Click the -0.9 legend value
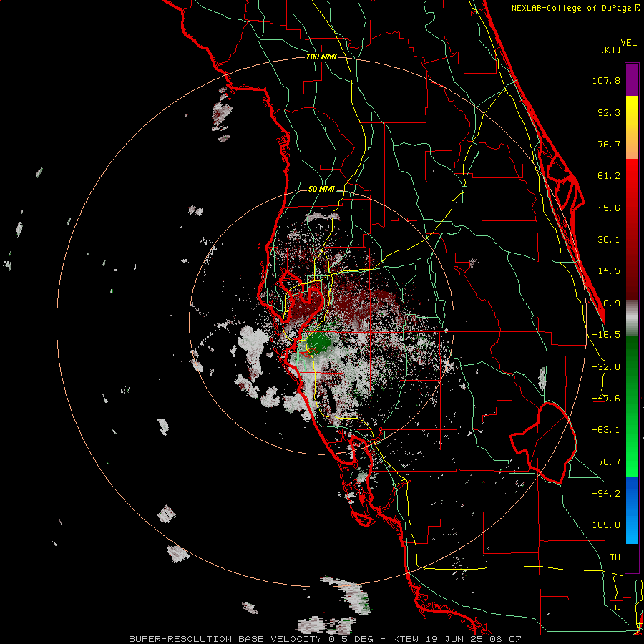Image resolution: width=644 pixels, height=644 pixels. (x=609, y=303)
